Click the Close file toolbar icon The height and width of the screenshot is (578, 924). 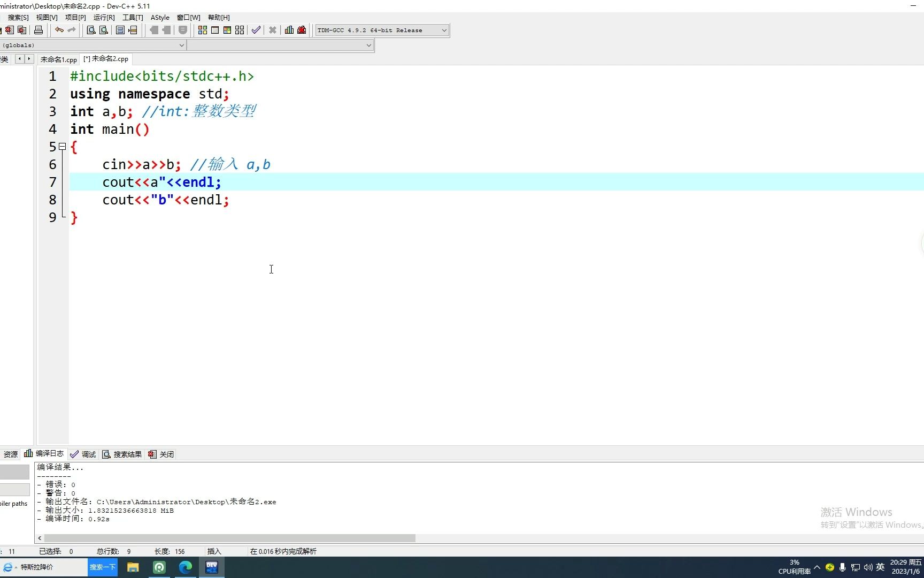(x=10, y=30)
